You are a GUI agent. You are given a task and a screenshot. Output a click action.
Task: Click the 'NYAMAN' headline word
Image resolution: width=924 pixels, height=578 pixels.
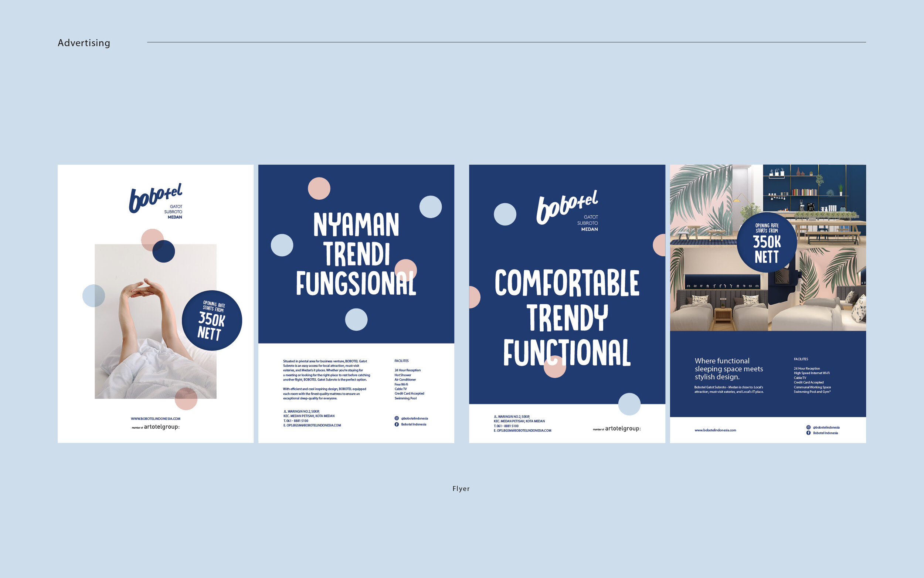click(356, 224)
